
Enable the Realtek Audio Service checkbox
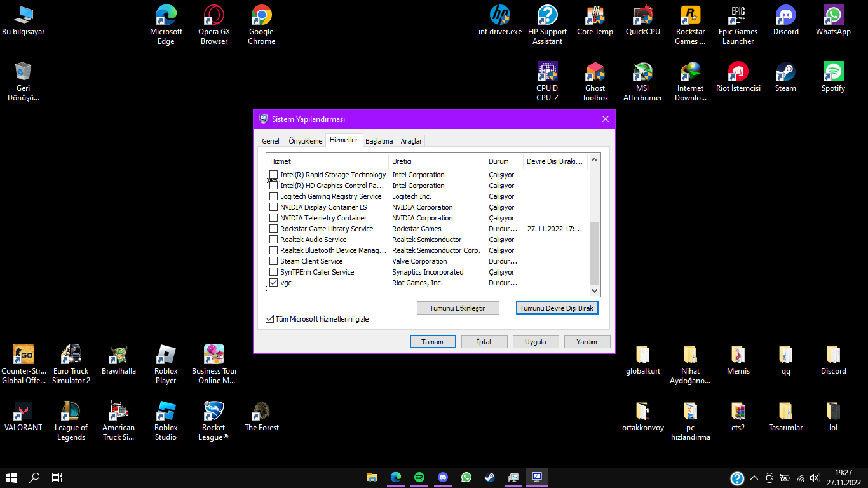[274, 240]
